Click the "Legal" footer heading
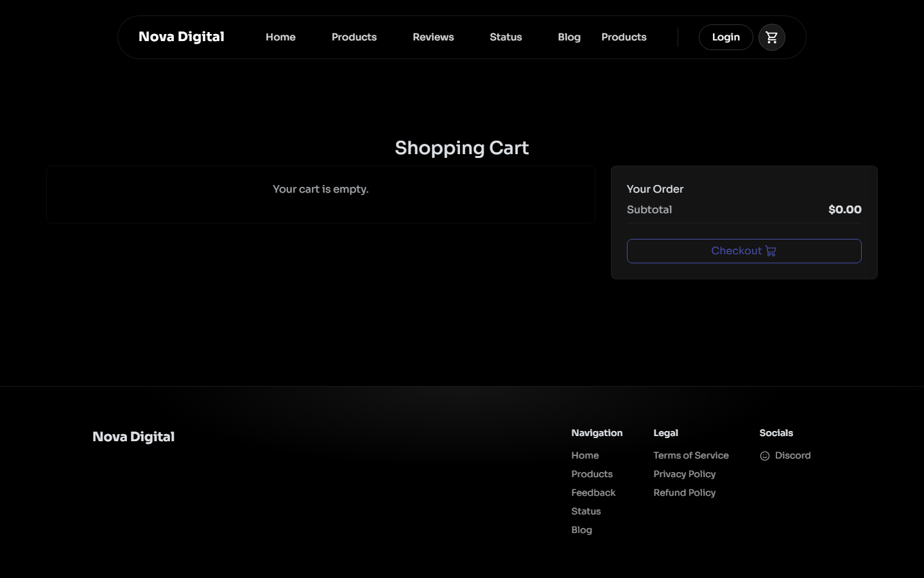This screenshot has height=578, width=924. [x=666, y=433]
